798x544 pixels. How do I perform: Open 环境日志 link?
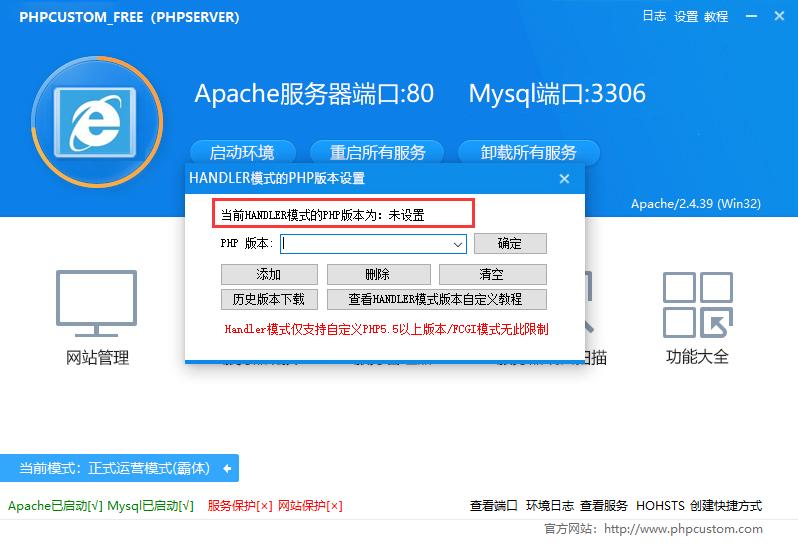(x=550, y=506)
